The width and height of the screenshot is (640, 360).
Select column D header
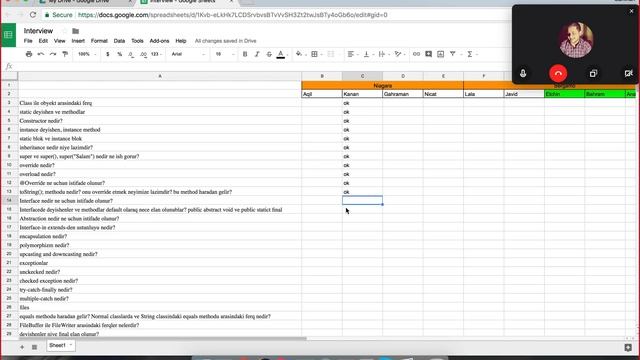[x=403, y=76]
